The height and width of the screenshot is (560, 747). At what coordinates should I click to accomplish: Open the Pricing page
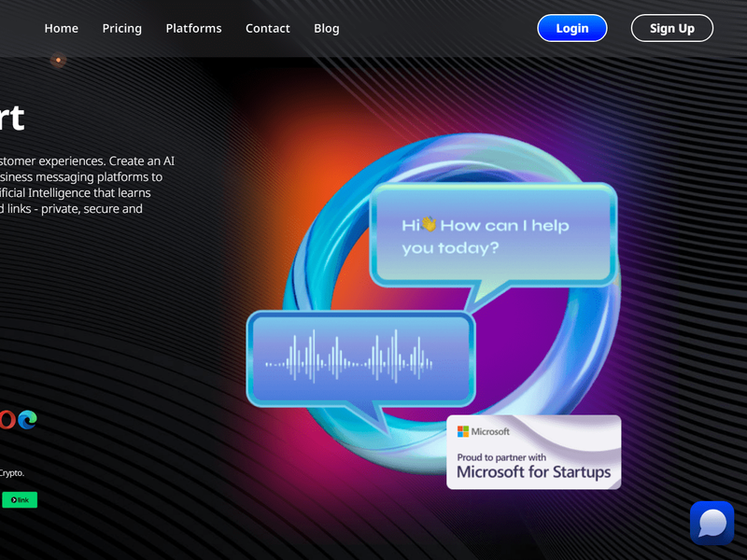click(x=122, y=28)
